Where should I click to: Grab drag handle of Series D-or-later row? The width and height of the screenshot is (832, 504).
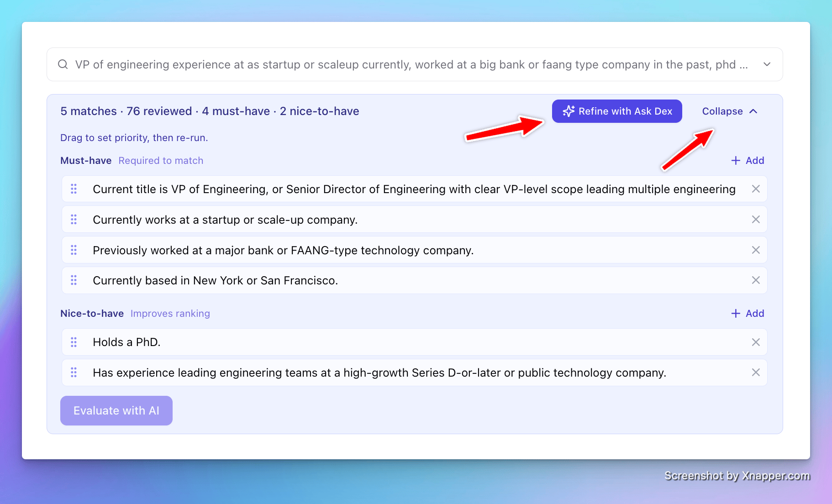point(74,373)
